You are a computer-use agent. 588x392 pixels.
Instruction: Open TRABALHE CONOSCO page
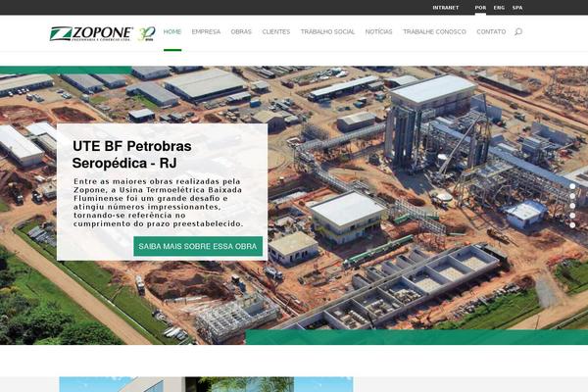tap(434, 32)
